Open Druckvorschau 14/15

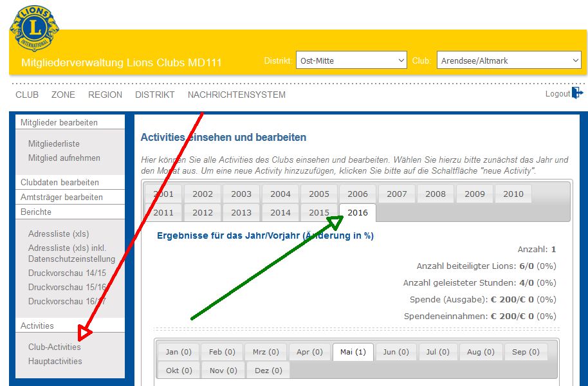(67, 273)
